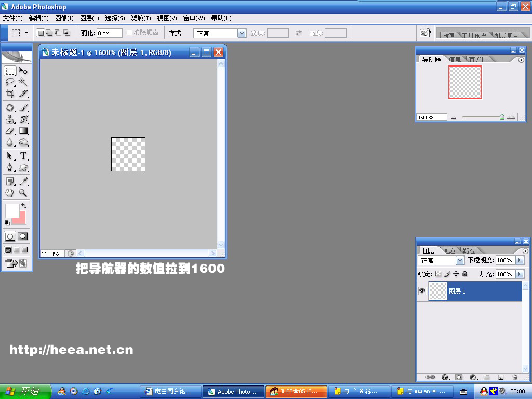
Task: Open 电白同乡论 taskbar window button
Action: tap(170, 391)
